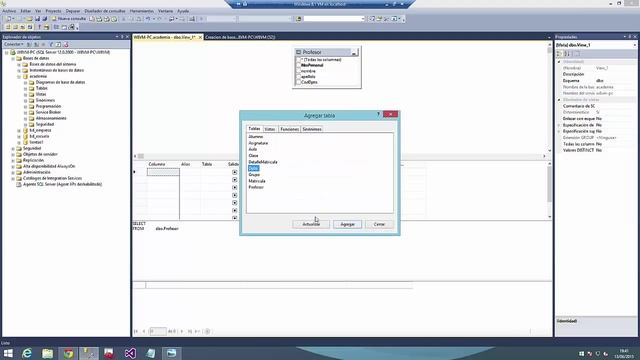640x360 pixels.
Task: Select Alumno in the table list
Action: point(256,137)
